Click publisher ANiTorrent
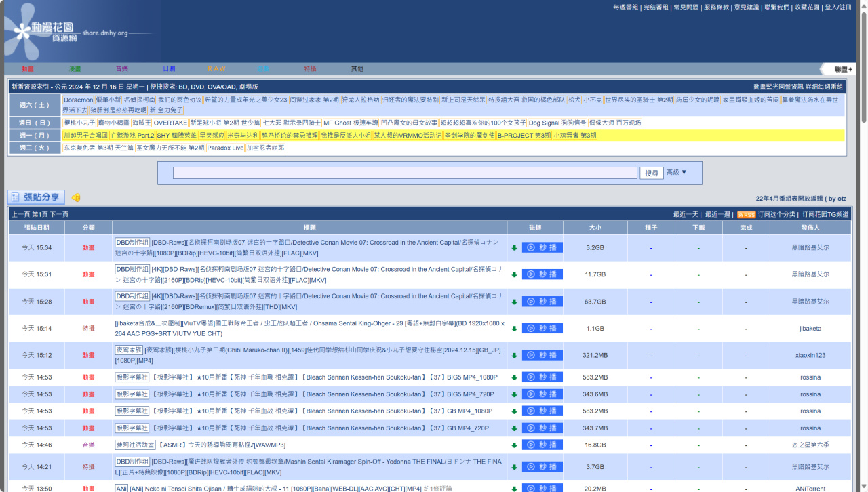Viewport: 868px width, 492px height. 810,489
